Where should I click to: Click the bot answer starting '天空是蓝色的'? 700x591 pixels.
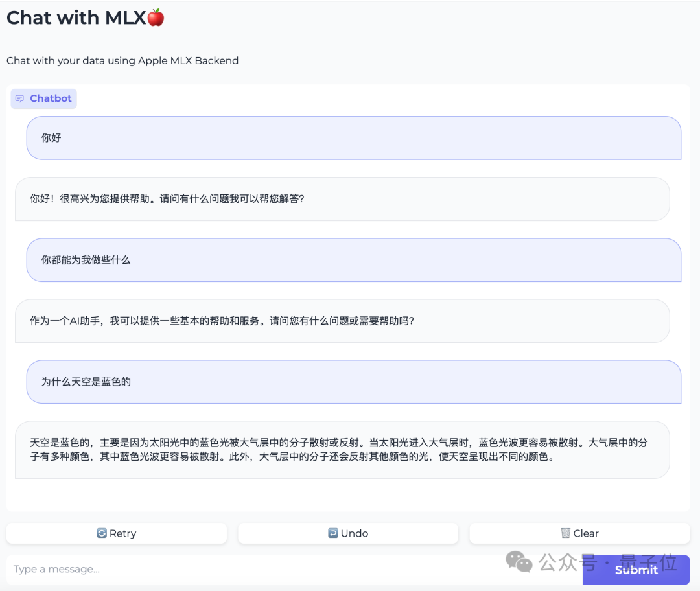click(x=338, y=450)
